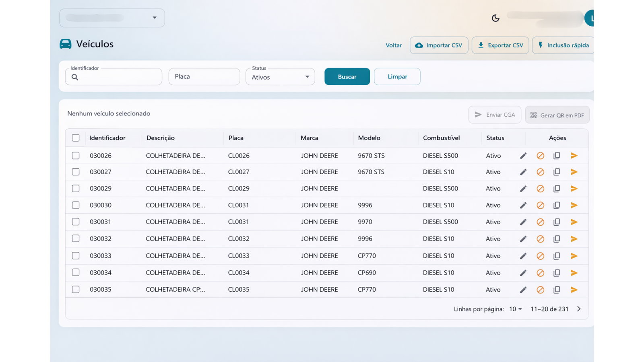This screenshot has width=644, height=362.
Task: Sort the table by Identificador column header
Action: click(107, 138)
